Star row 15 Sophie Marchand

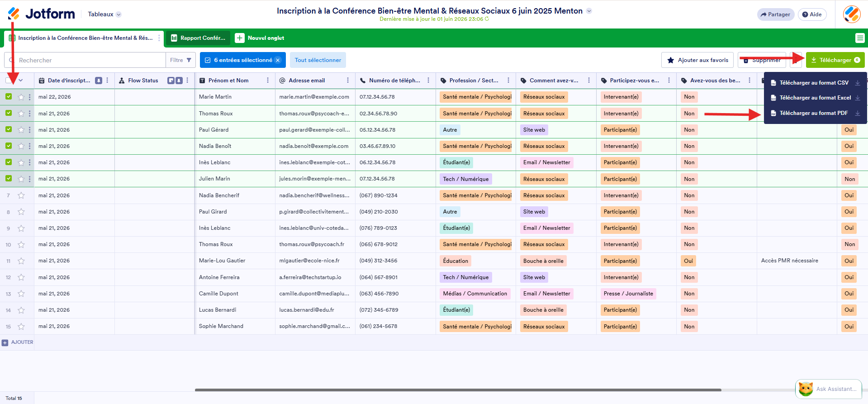point(21,327)
